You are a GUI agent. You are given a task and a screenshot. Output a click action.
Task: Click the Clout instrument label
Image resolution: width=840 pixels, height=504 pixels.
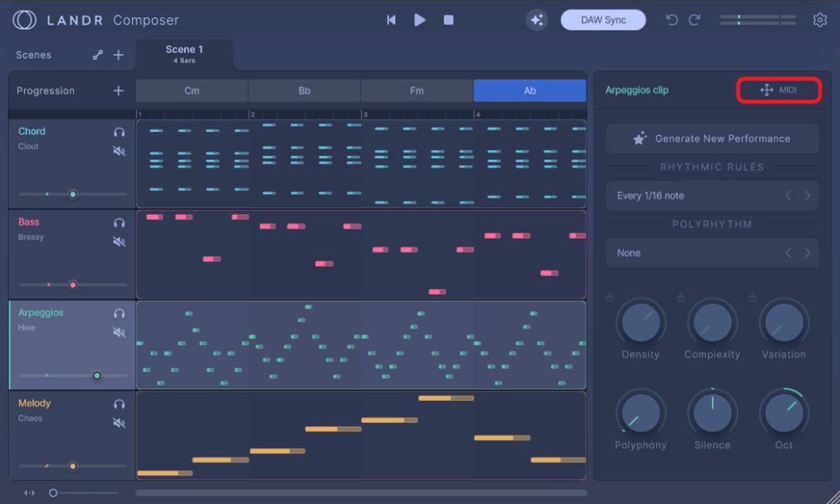tap(28, 146)
